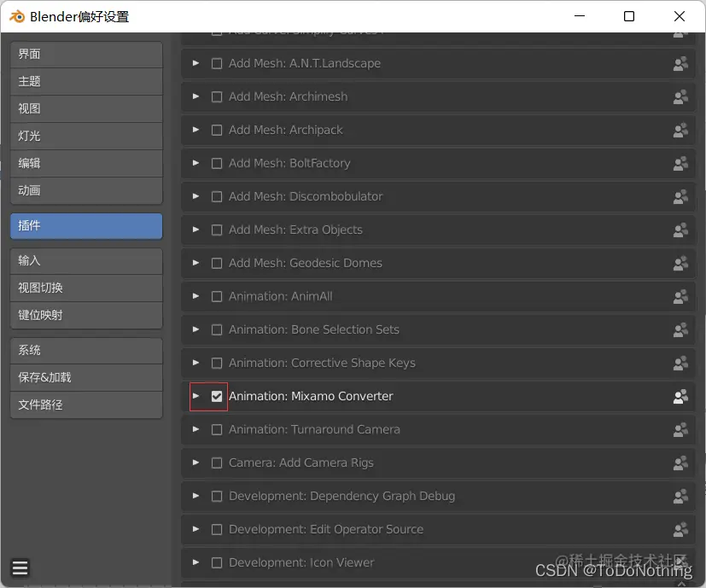Disable the Animation: Mixamo Converter checkbox
Viewport: 706px width, 588px height.
(217, 397)
